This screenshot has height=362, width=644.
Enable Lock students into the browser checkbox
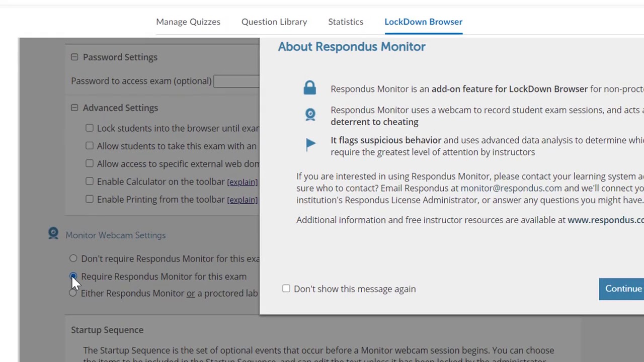(x=89, y=128)
